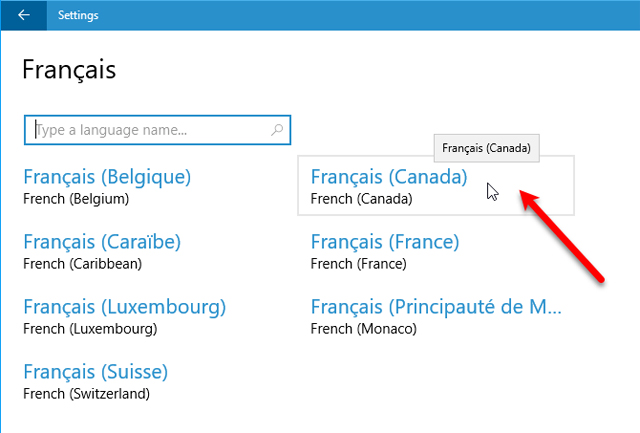The height and width of the screenshot is (433, 640).
Task: Focus the 'Type a language name' field
Action: point(157,130)
